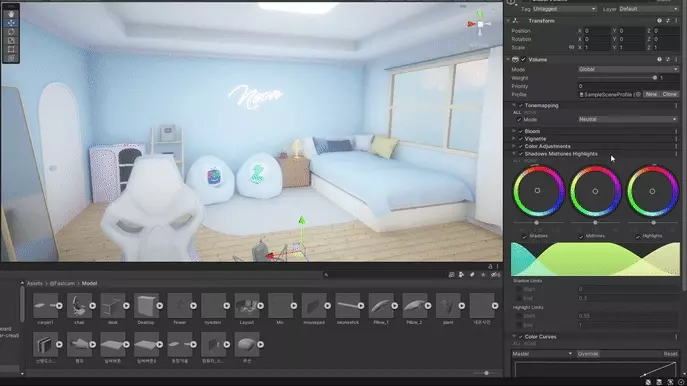Toggle the Midtones wheel override checkbox

pos(581,237)
